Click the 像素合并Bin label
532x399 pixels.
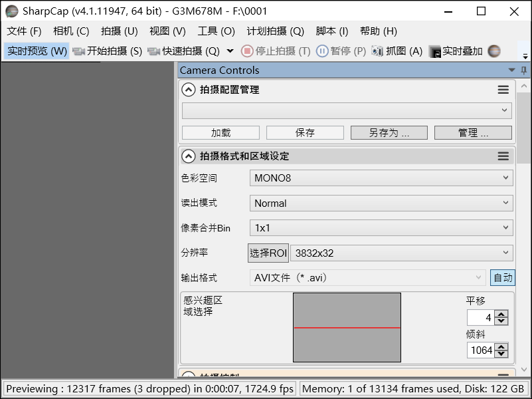pyautogui.click(x=206, y=228)
